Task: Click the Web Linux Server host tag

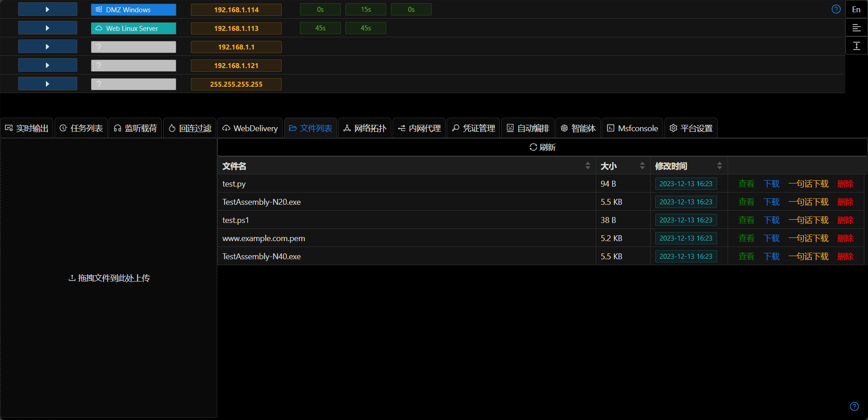Action: 133,28
